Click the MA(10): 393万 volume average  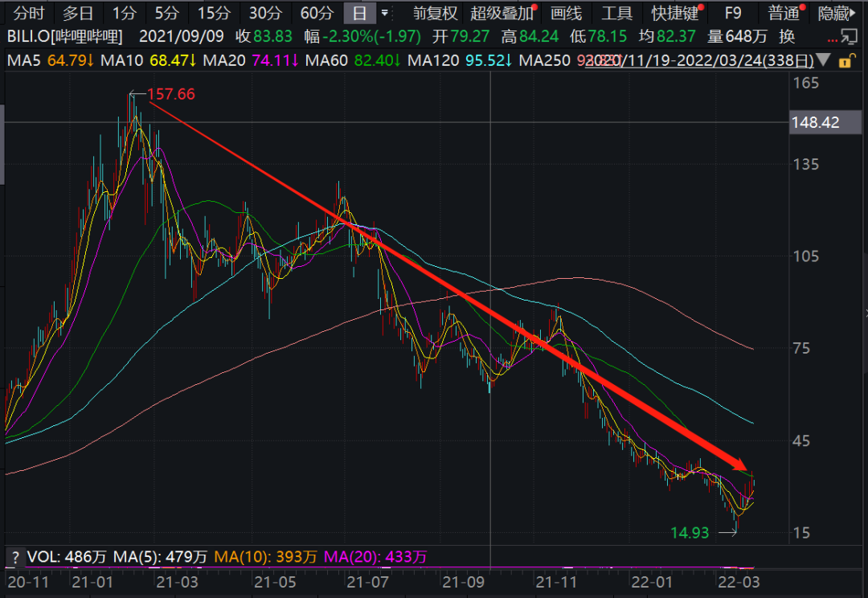[x=266, y=556]
